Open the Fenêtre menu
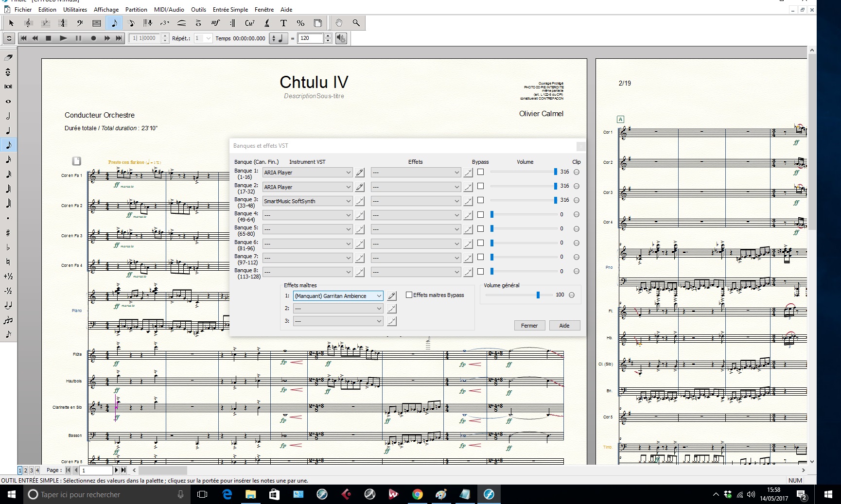 point(264,9)
